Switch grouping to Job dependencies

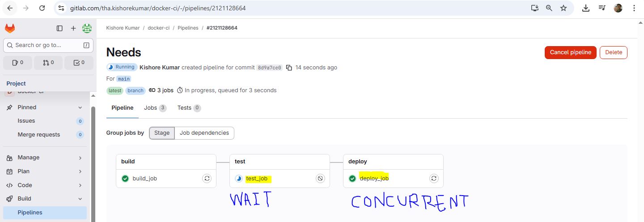pos(204,133)
